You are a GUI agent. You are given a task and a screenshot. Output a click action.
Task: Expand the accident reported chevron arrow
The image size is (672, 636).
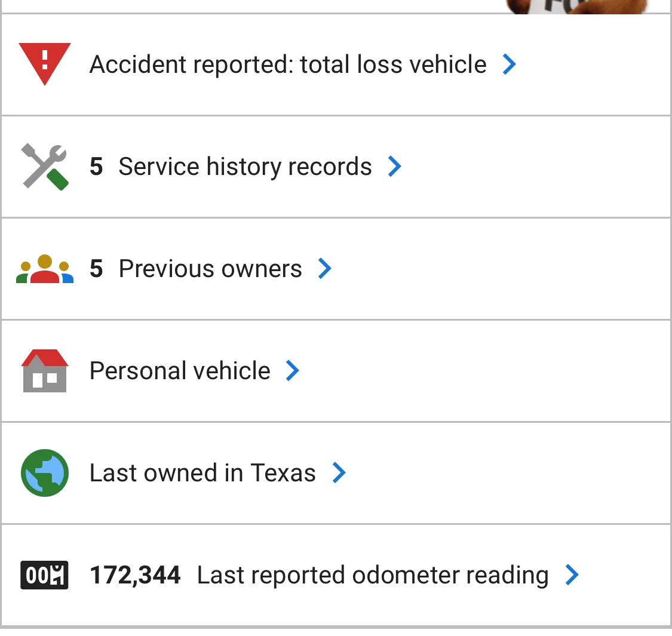pyautogui.click(x=509, y=64)
